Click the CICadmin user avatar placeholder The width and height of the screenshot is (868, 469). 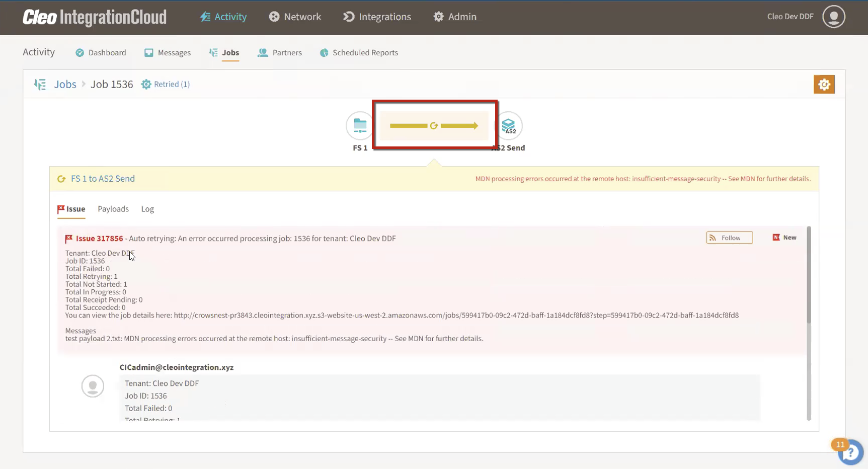93,386
